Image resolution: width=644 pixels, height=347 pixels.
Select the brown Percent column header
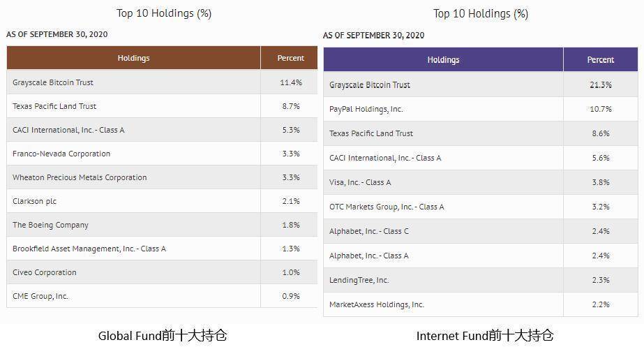(x=290, y=58)
